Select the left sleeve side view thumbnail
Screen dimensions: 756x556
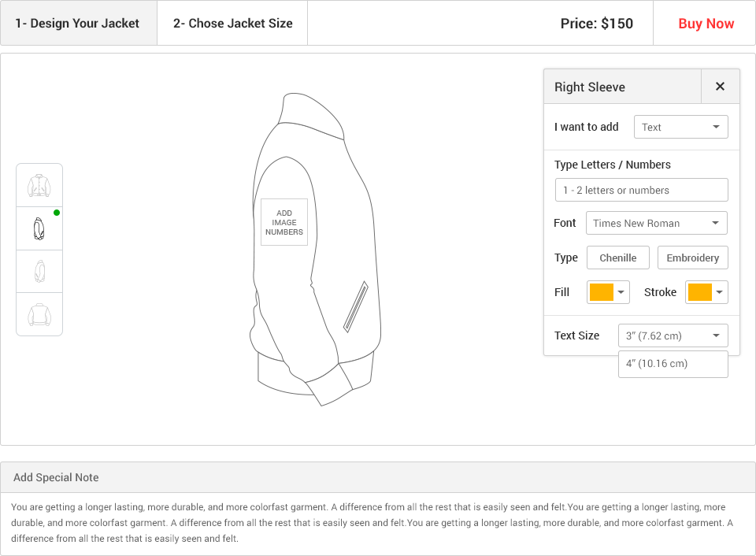(x=39, y=271)
